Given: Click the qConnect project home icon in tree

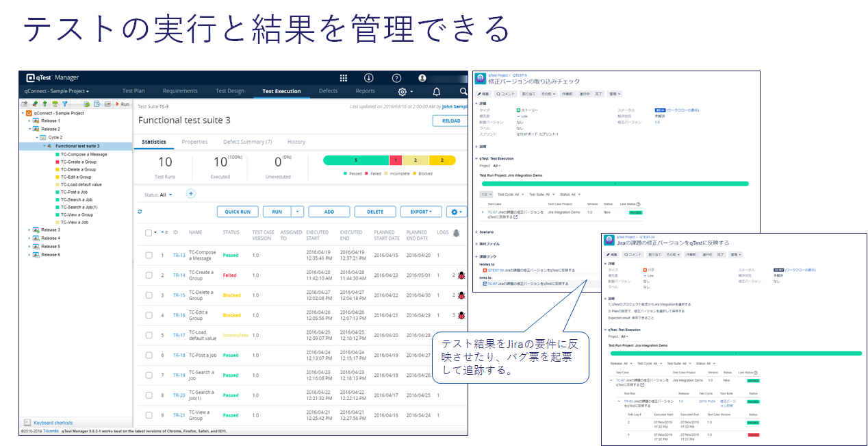Looking at the screenshot, I should (x=29, y=113).
